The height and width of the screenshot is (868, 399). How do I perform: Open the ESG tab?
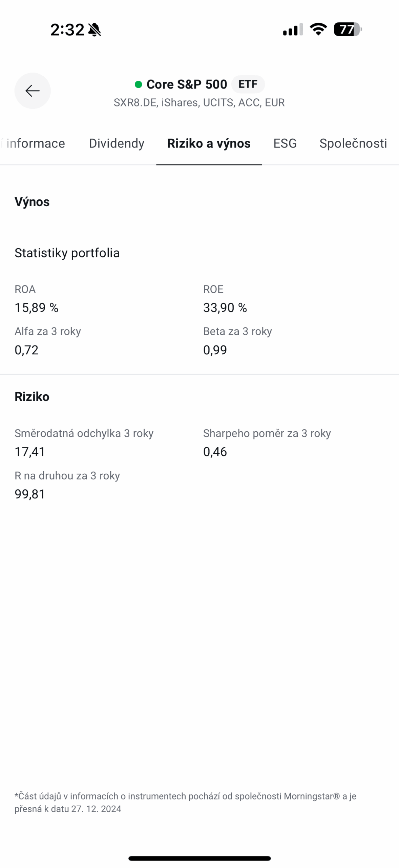click(285, 143)
